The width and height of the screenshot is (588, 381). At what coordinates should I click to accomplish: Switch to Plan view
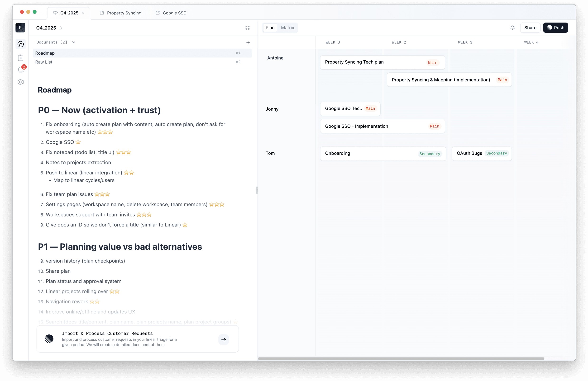click(270, 28)
